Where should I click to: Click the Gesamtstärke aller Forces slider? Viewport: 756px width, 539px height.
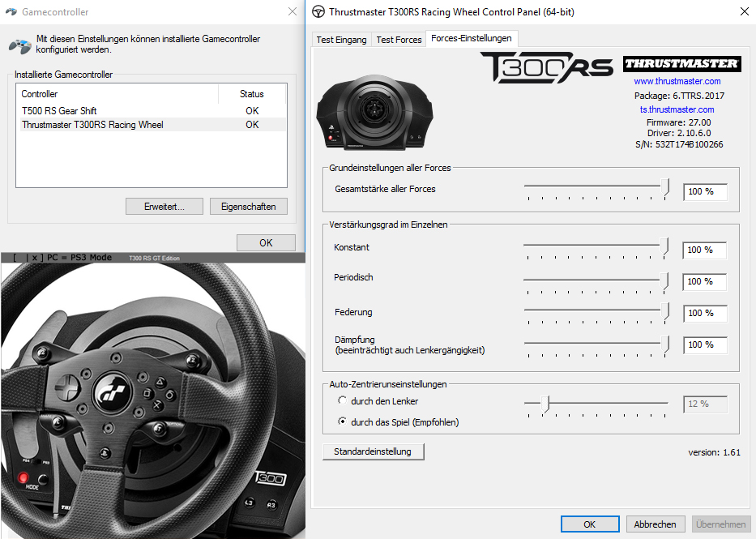point(596,190)
